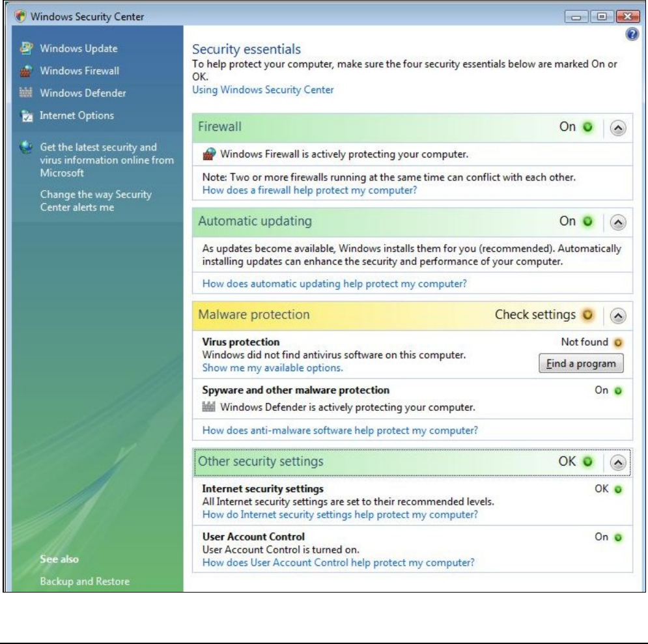Click green indicator for Internet security settings OK
This screenshot has height=644, width=648.
(x=618, y=490)
